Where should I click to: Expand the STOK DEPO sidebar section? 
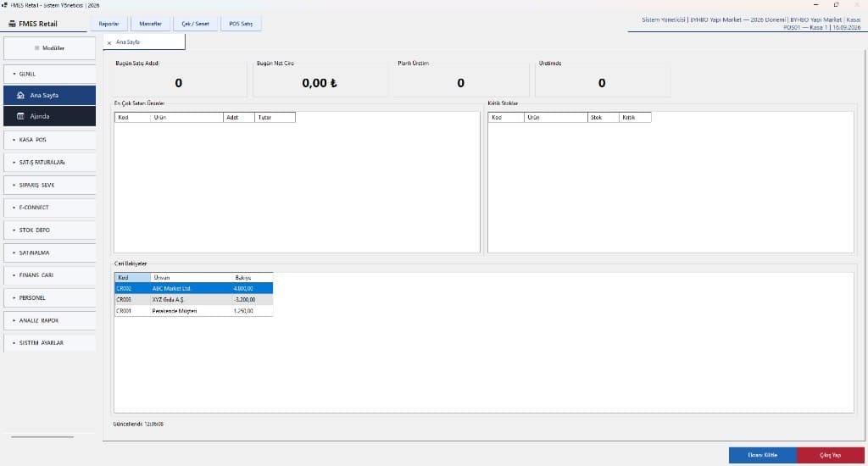tap(49, 230)
